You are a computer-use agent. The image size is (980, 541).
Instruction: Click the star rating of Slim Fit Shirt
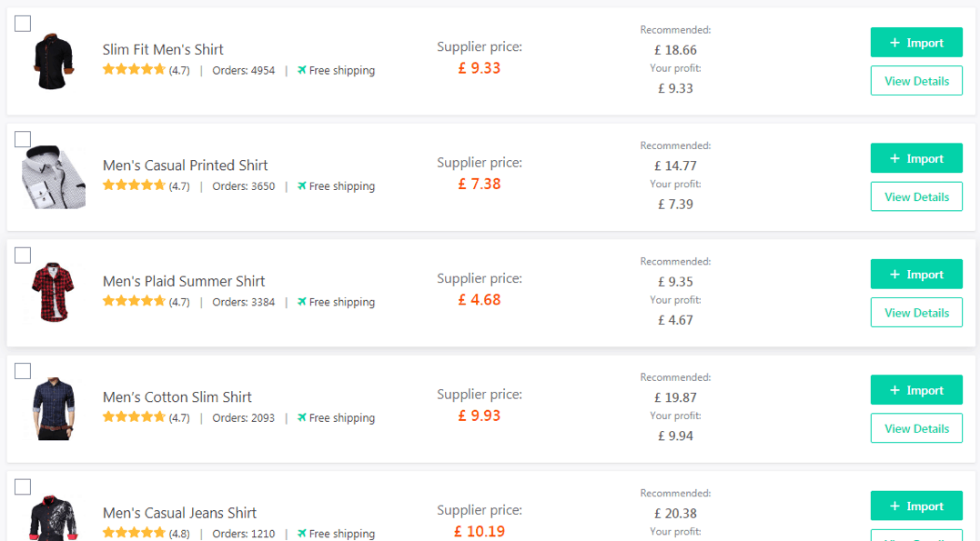(x=134, y=70)
